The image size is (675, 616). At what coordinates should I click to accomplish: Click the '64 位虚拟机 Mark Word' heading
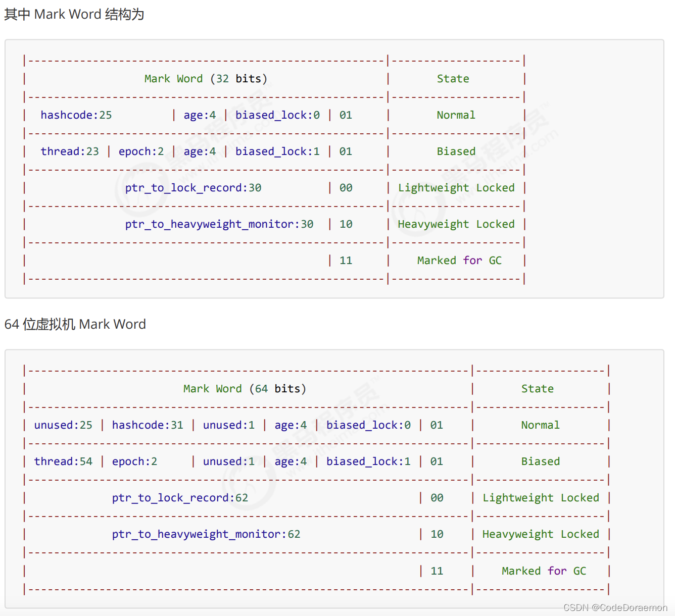click(x=75, y=324)
